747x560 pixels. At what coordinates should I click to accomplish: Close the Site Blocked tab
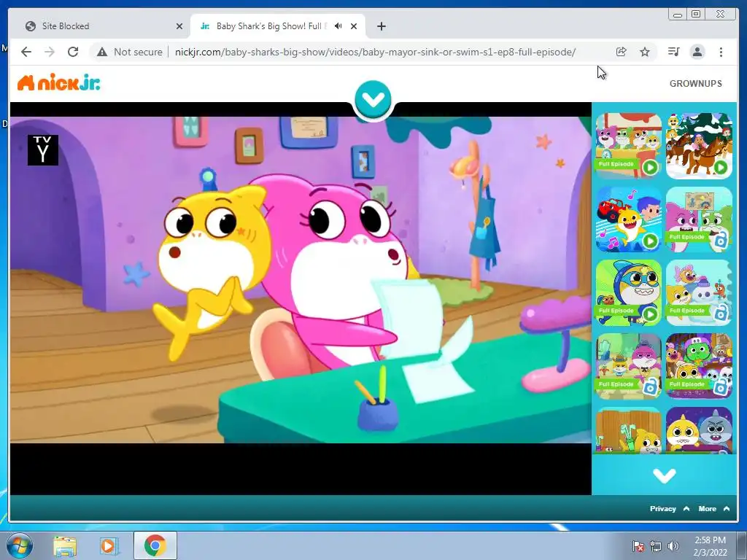tap(179, 26)
